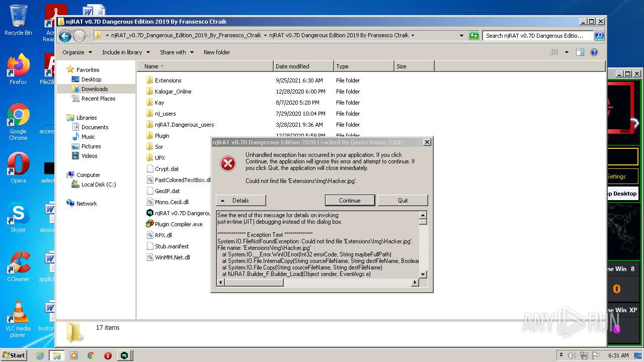Show hidden system tray icons
644x362 pixels.
point(561,355)
